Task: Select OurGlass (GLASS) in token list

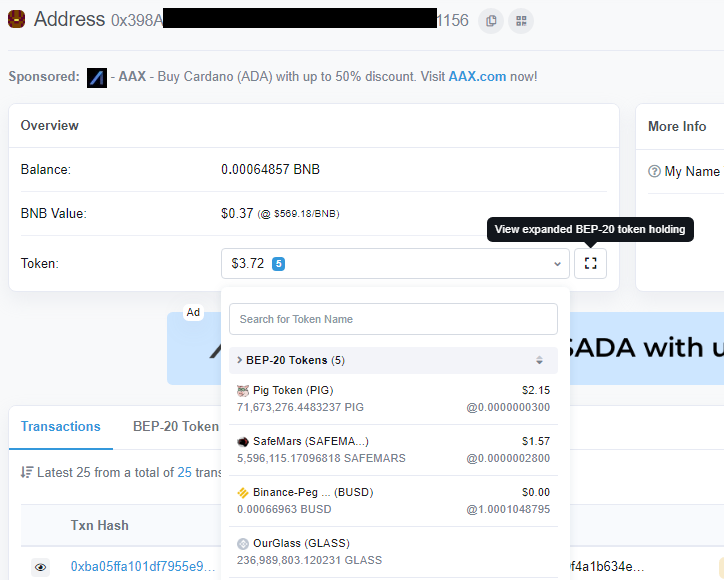Action: [393, 552]
